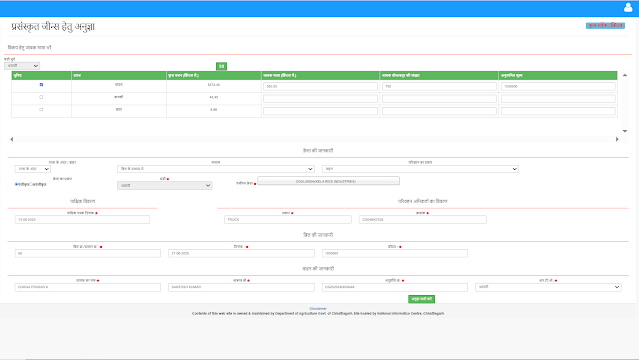The width and height of the screenshot is (639, 360).
Task: Click the page heading प्रसंस्कृत जीन्स हेतु अनुज्ञा
Action: (x=53, y=27)
